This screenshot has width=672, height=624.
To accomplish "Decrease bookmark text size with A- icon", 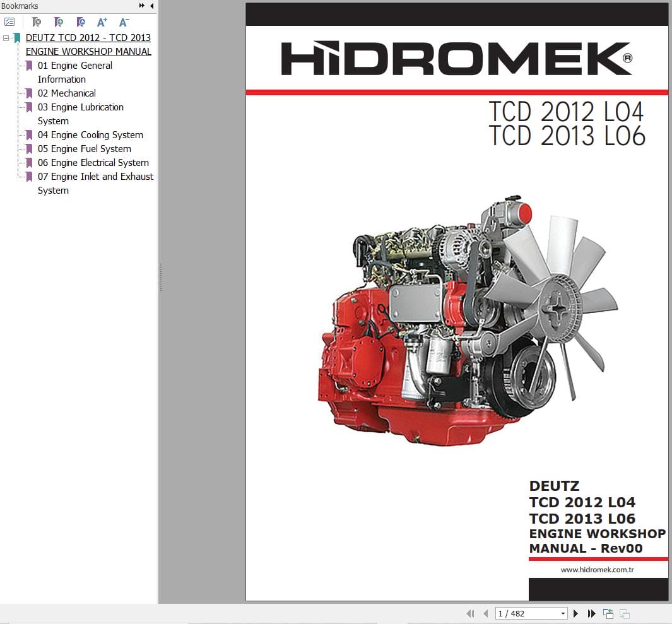I will point(124,21).
